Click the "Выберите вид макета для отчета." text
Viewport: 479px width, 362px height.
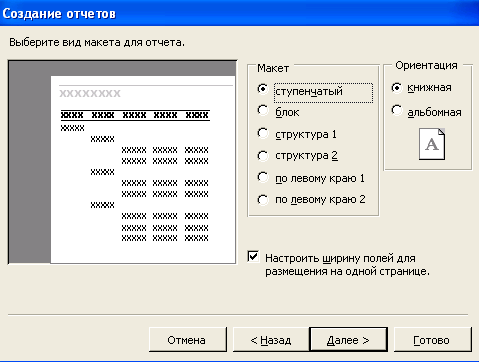click(97, 43)
